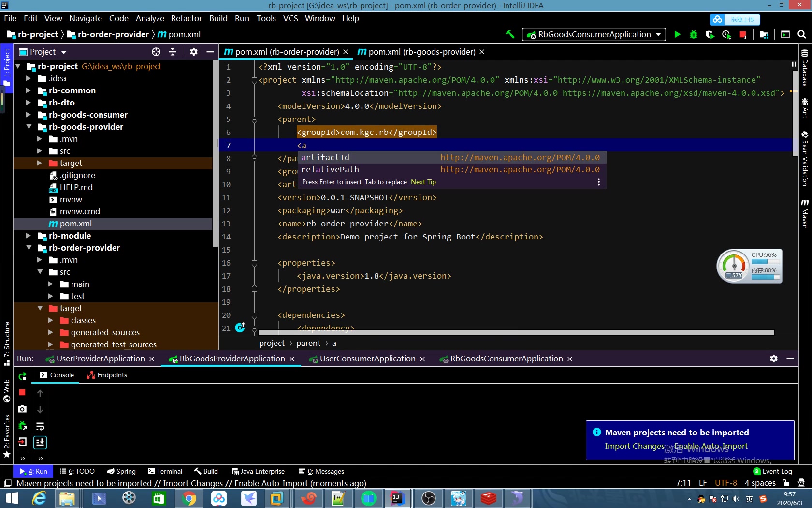Run with coverage icon in toolbar

pos(710,34)
